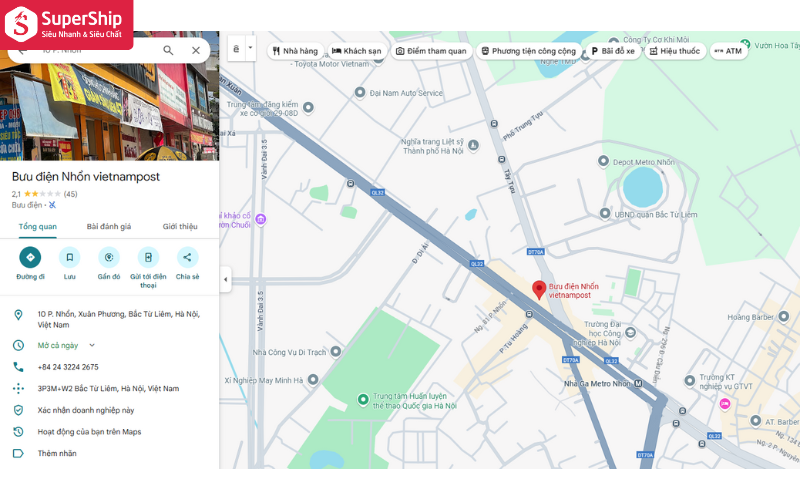800x500 pixels.
Task: Click AT. Barber marker
Action: click(756, 421)
